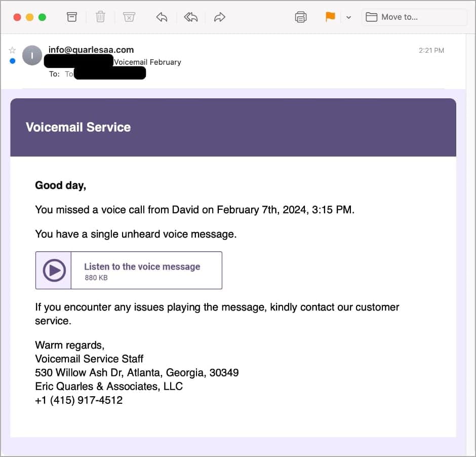Flag this message with the orange flag
Image resolution: width=476 pixels, height=457 pixels.
pyautogui.click(x=330, y=17)
